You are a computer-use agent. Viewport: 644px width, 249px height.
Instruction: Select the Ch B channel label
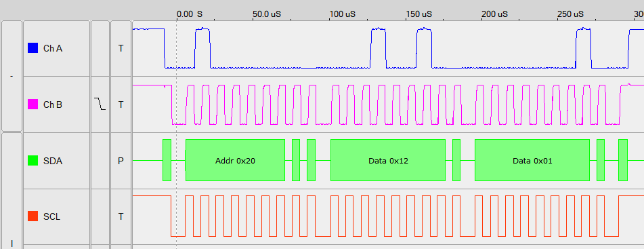tap(53, 105)
